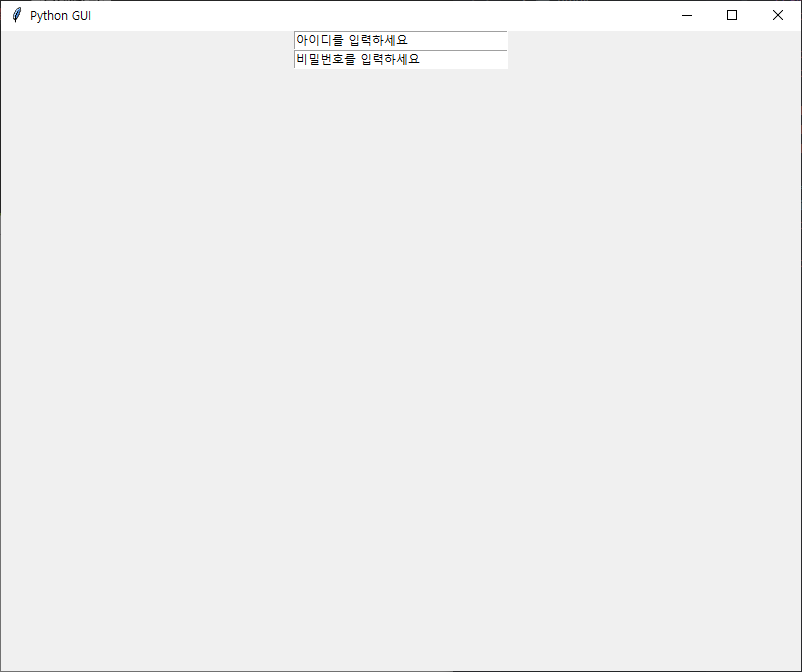Maximize the Python GUI window

tap(732, 15)
